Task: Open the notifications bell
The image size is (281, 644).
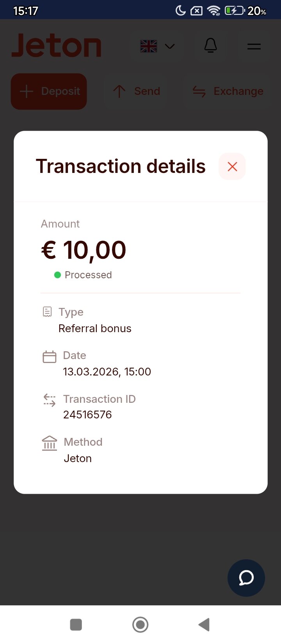Action: coord(210,46)
